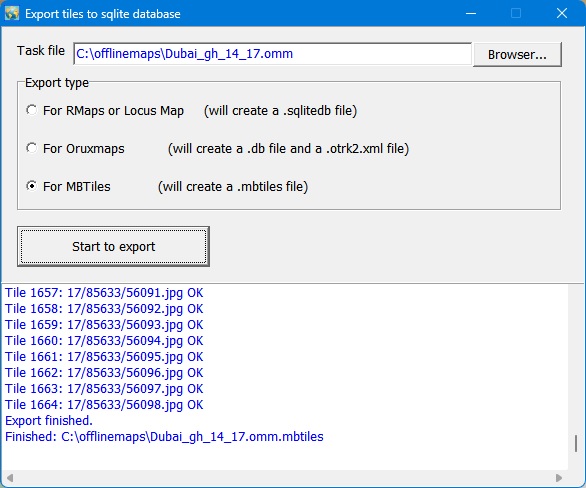Click Start to export button
The width and height of the screenshot is (586, 488).
coord(113,246)
